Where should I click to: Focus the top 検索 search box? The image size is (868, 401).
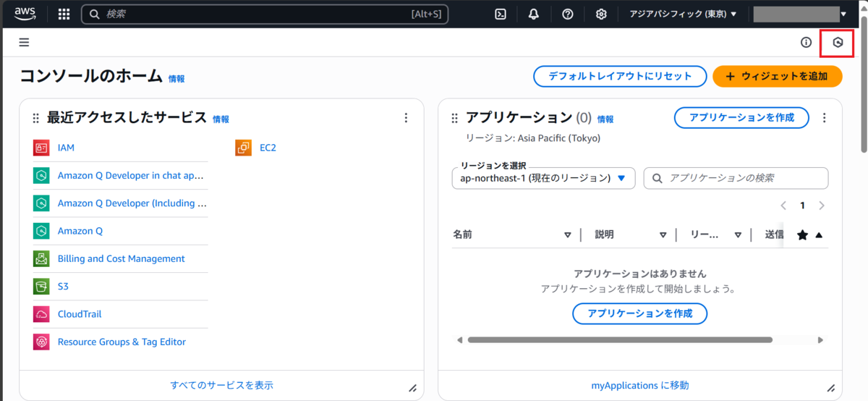click(265, 14)
